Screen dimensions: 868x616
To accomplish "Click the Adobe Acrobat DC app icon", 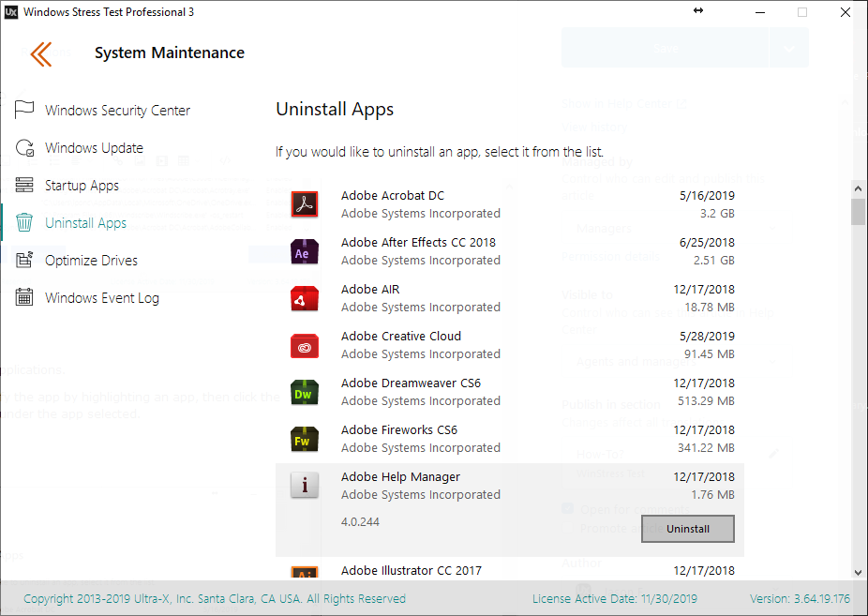I will [x=305, y=204].
